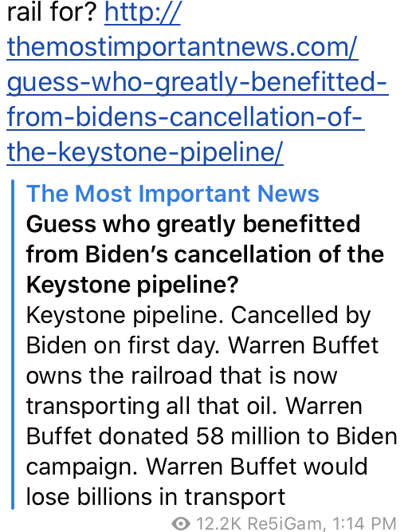The image size is (412, 532).
Task: Click the Re5iGam author signature
Action: point(286,523)
